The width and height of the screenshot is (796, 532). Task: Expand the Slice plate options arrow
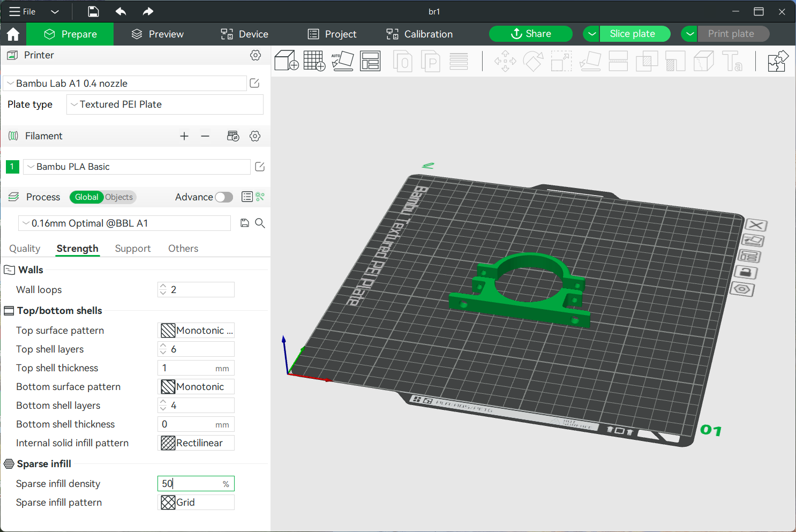pyautogui.click(x=591, y=34)
